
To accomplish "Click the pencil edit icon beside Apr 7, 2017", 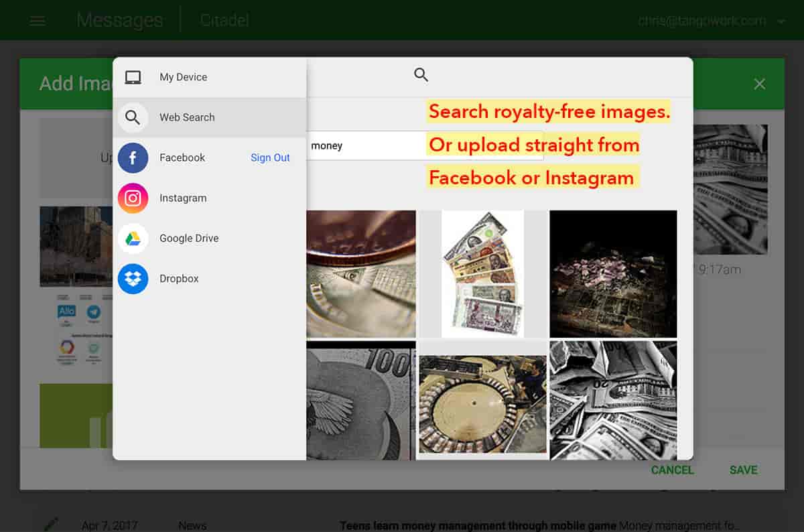I will pyautogui.click(x=52, y=525).
